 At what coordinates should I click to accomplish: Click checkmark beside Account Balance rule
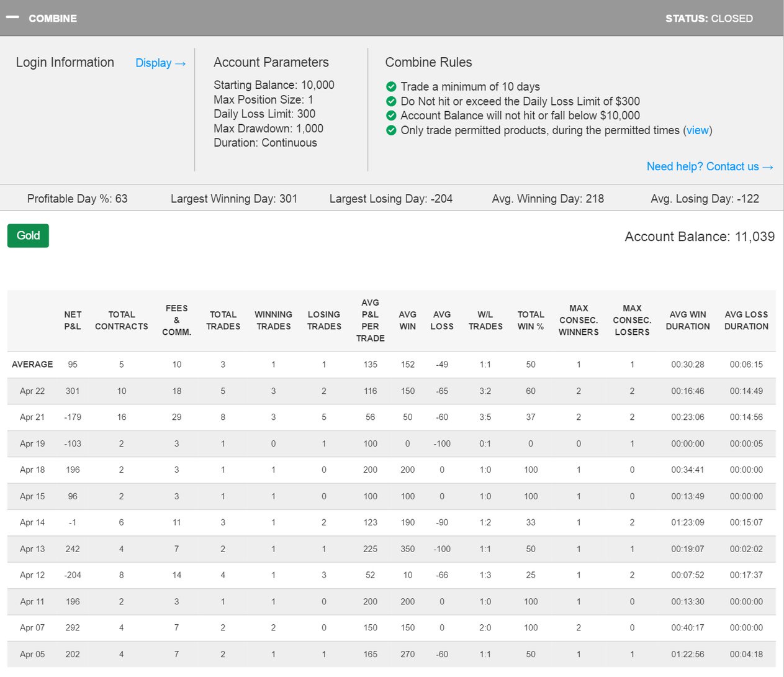pos(391,116)
